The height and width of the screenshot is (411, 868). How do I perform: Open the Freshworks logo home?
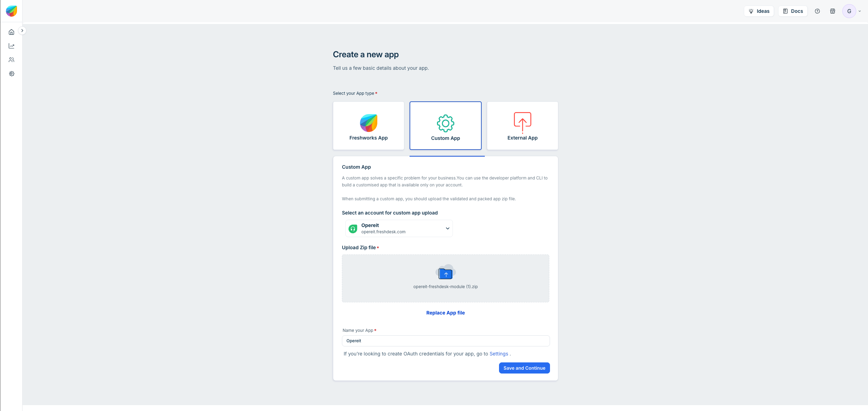[11, 11]
